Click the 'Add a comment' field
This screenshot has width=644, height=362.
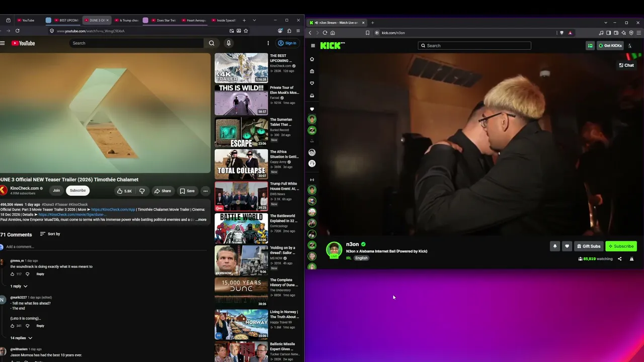point(106,247)
